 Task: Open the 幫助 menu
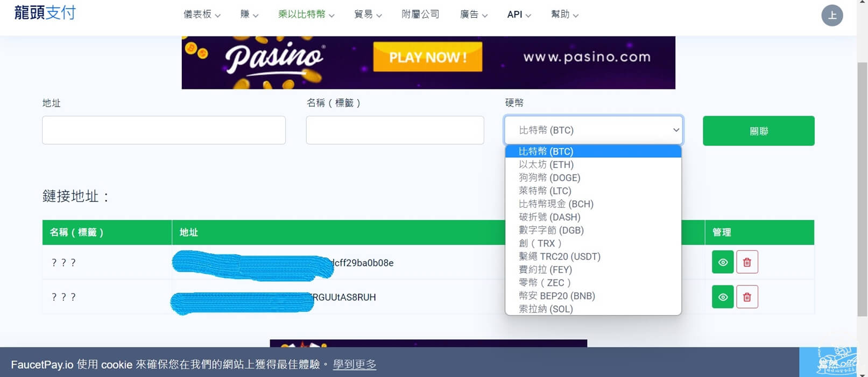pyautogui.click(x=564, y=15)
